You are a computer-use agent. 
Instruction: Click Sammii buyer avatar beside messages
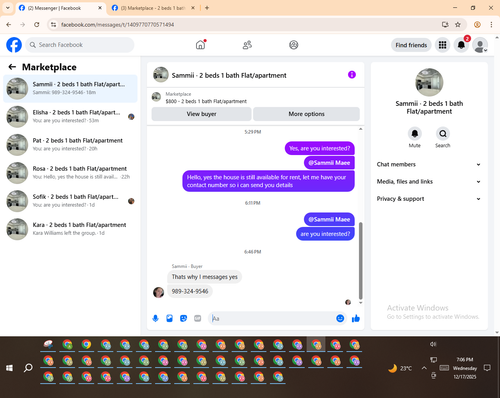pos(158,292)
